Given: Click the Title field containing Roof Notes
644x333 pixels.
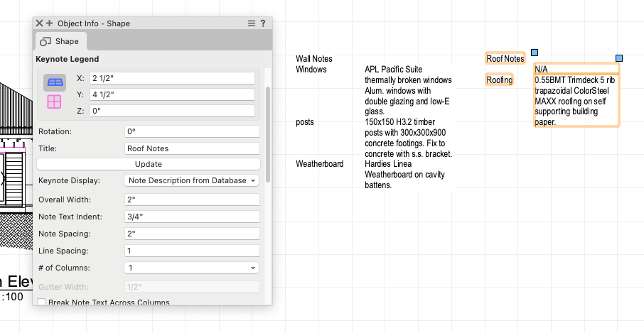Looking at the screenshot, I should (191, 148).
